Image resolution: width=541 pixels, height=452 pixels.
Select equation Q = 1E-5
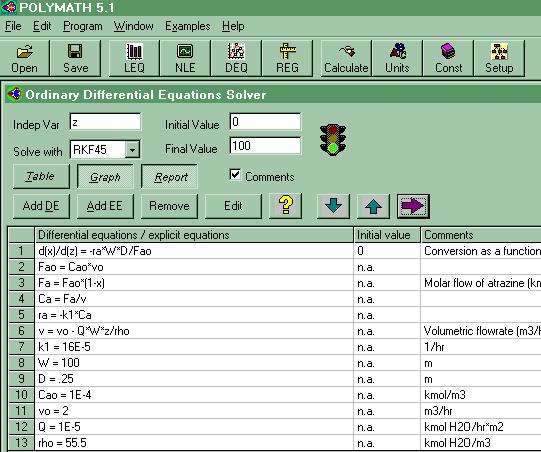tap(194, 427)
